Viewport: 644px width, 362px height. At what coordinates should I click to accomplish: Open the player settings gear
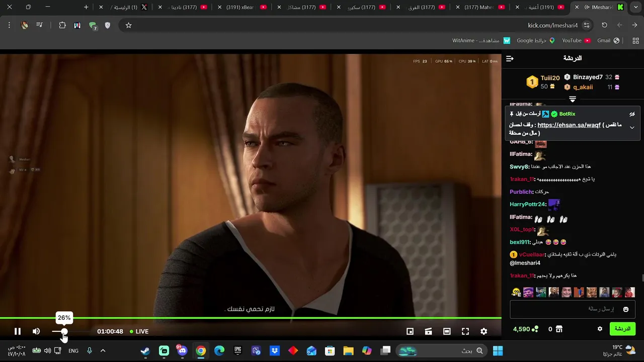point(484,331)
